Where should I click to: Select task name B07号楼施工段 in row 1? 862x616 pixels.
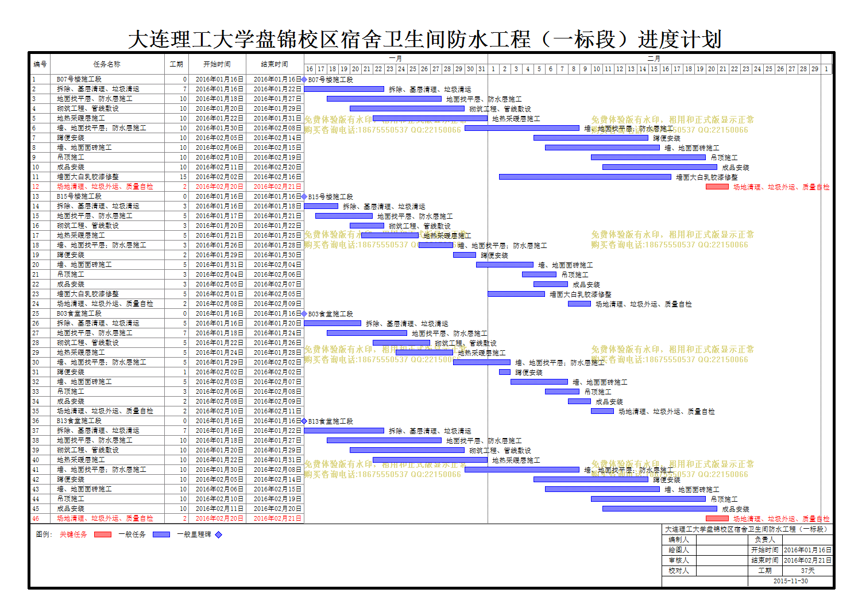[79, 79]
